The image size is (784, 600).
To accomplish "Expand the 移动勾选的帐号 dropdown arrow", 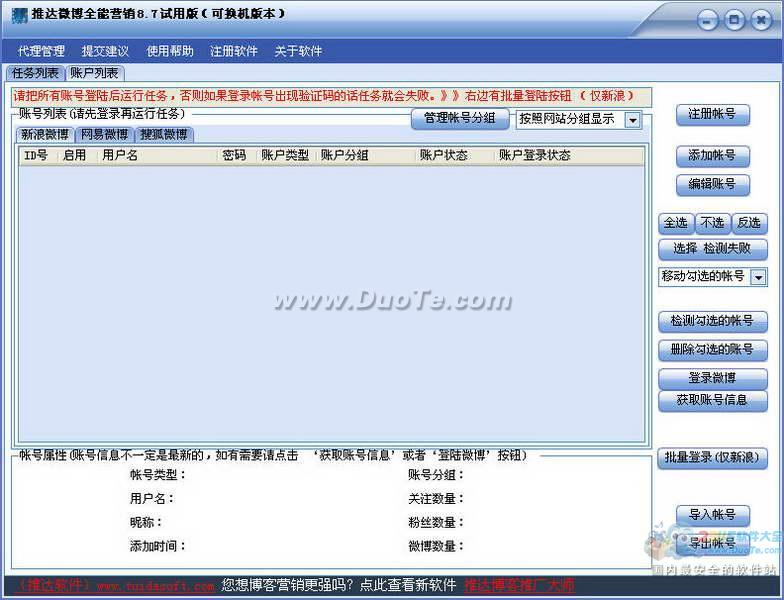I will pyautogui.click(x=758, y=277).
